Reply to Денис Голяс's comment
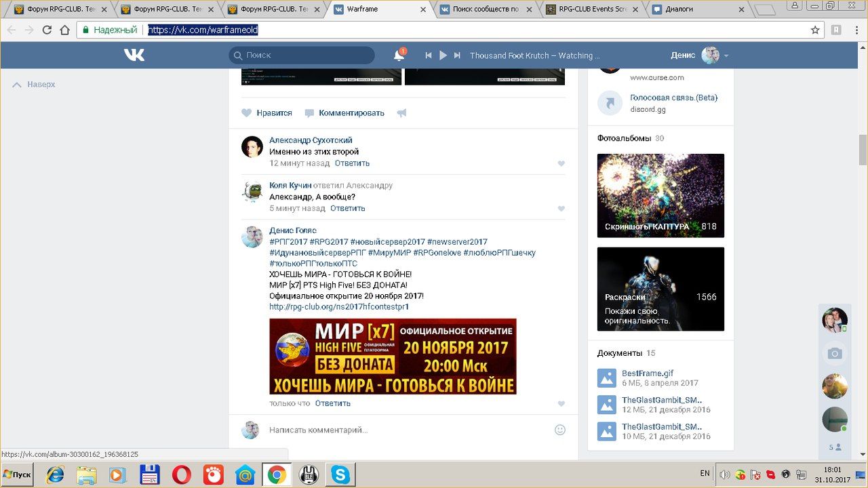 coord(333,403)
